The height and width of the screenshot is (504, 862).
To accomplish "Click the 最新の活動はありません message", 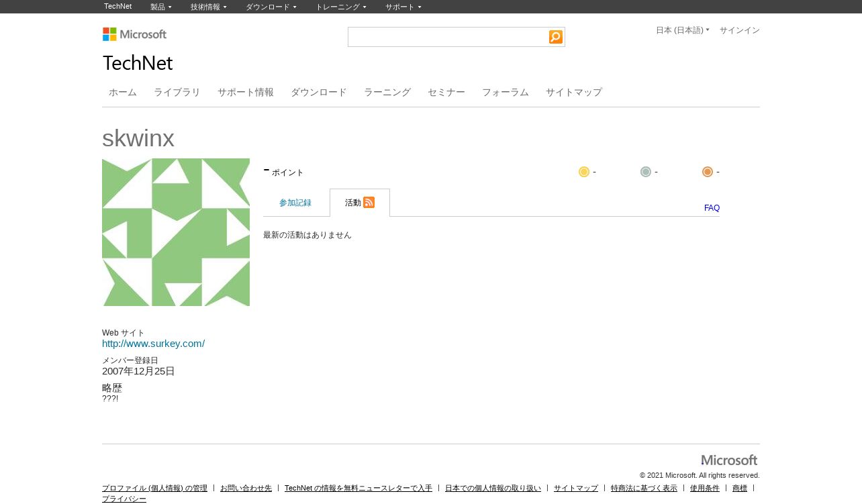I will point(307,235).
